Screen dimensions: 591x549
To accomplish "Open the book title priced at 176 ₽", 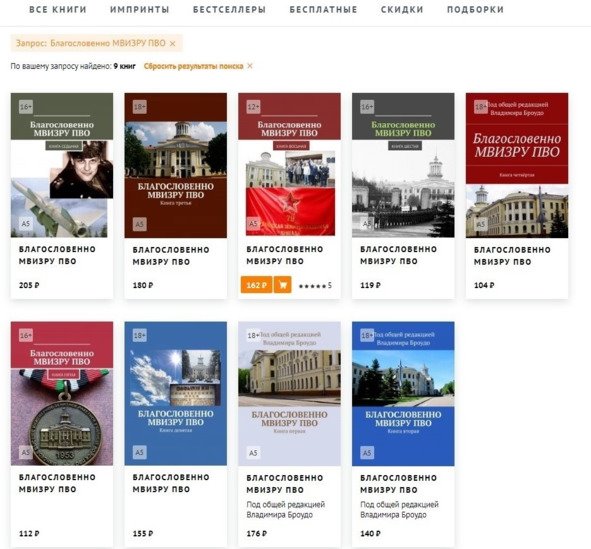I will click(285, 484).
